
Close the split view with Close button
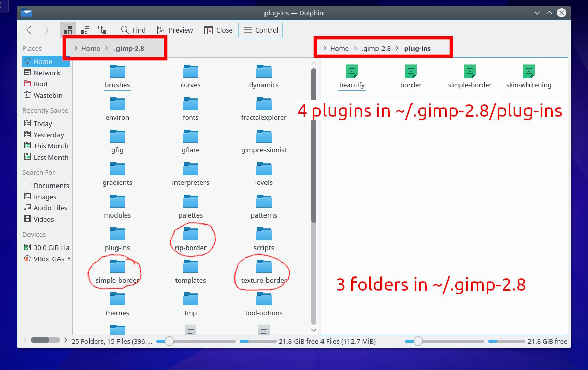219,30
